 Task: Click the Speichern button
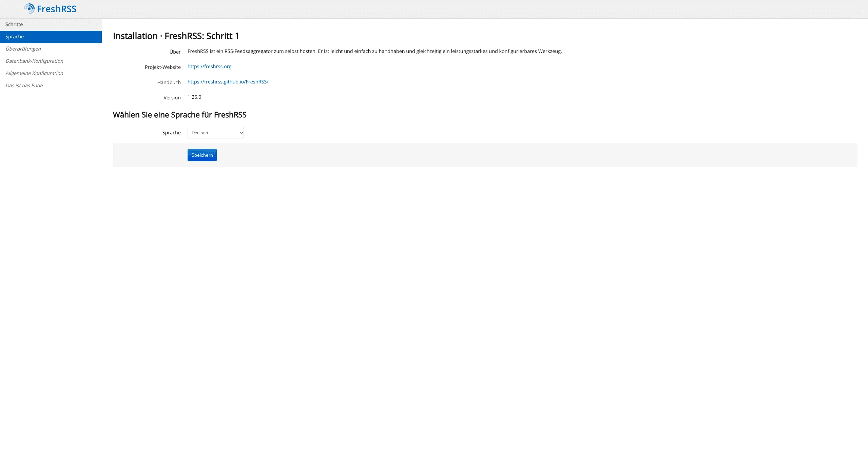[202, 155]
